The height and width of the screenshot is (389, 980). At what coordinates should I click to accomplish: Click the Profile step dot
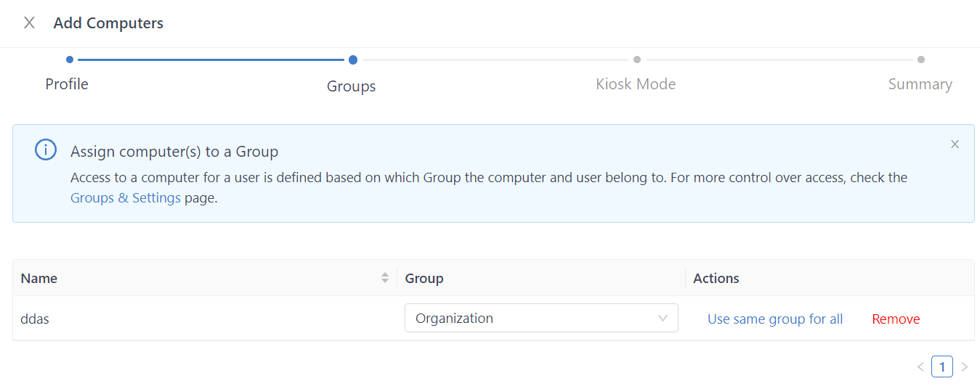click(69, 60)
